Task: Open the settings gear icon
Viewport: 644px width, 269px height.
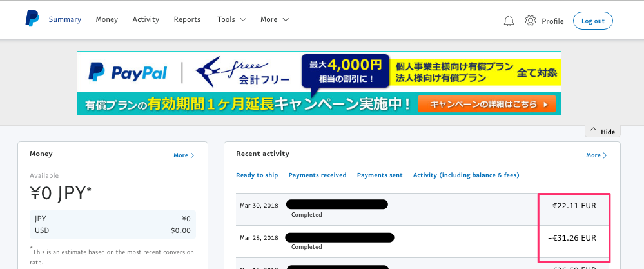Action: coord(531,20)
